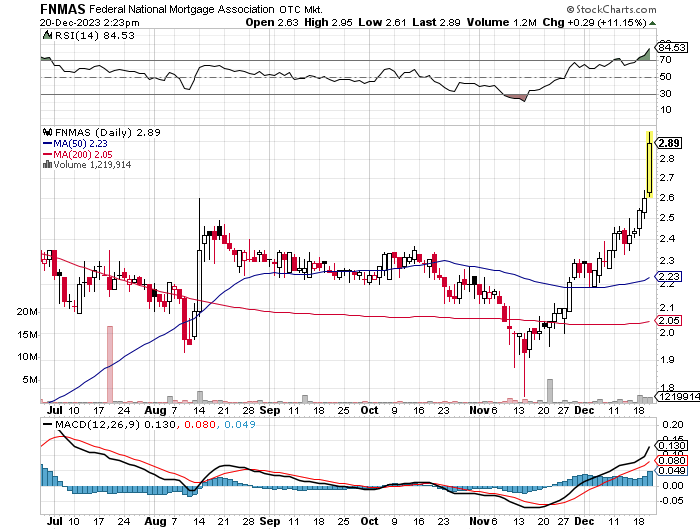Click the 'Federal National Mortgage Association' company name

click(182, 9)
